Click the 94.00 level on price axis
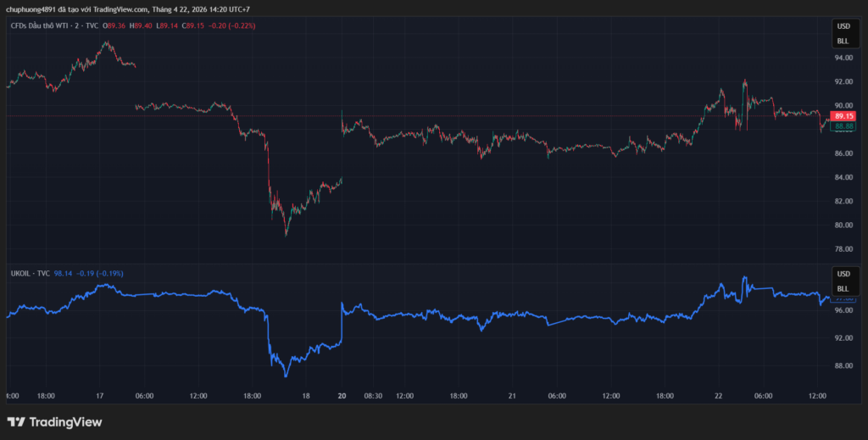 (843, 58)
